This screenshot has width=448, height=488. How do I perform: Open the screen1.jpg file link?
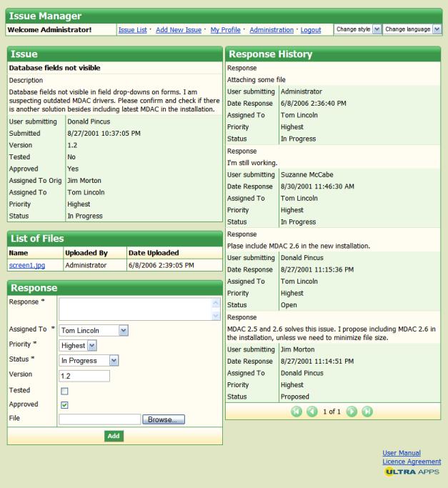pyautogui.click(x=24, y=264)
